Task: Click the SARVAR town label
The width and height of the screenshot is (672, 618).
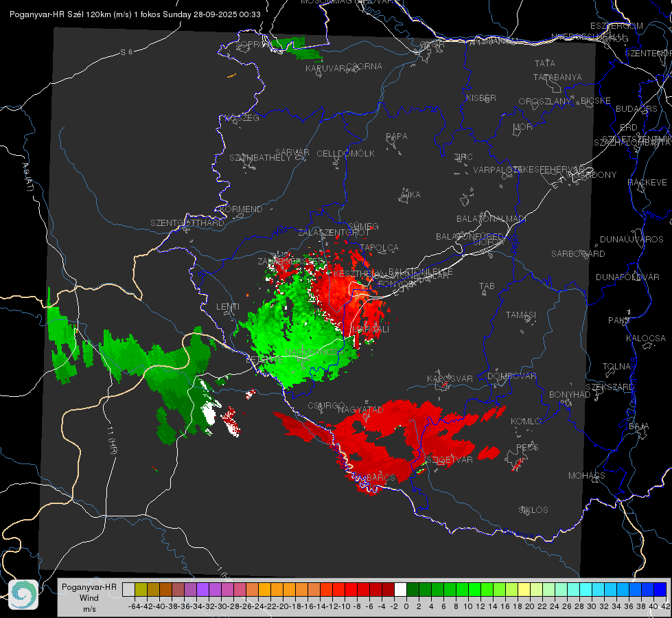Action: (292, 152)
